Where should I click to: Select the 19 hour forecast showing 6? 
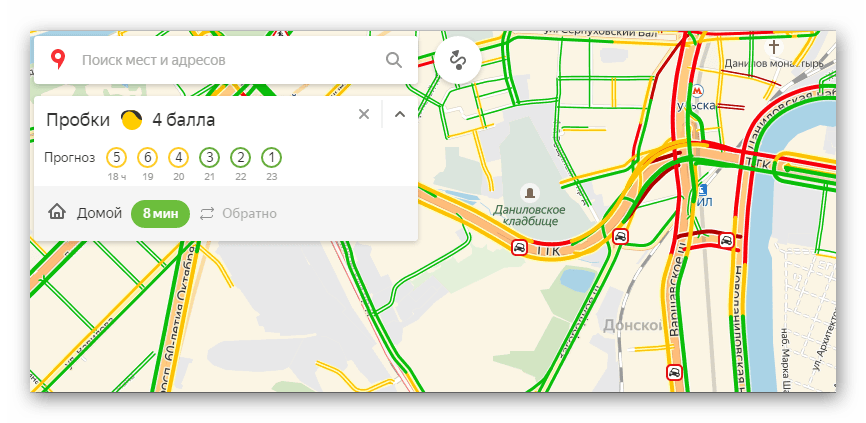147,158
